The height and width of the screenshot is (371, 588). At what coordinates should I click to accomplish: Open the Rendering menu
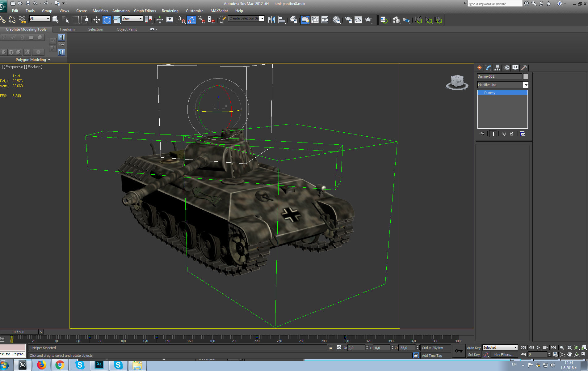[170, 11]
